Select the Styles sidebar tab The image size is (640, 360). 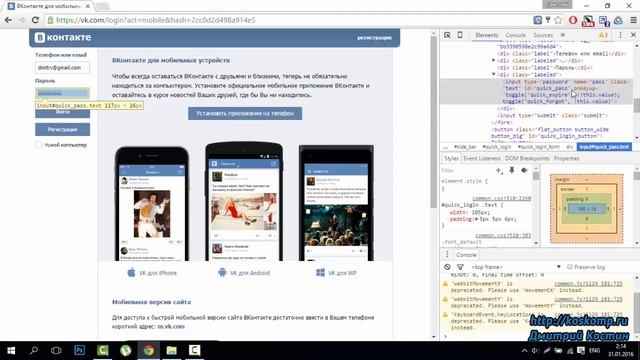pos(451,158)
